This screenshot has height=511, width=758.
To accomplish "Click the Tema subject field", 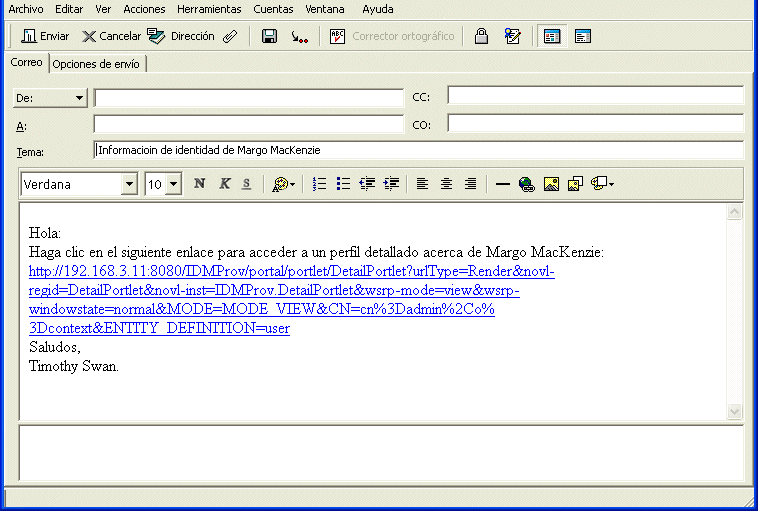I will tap(419, 150).
